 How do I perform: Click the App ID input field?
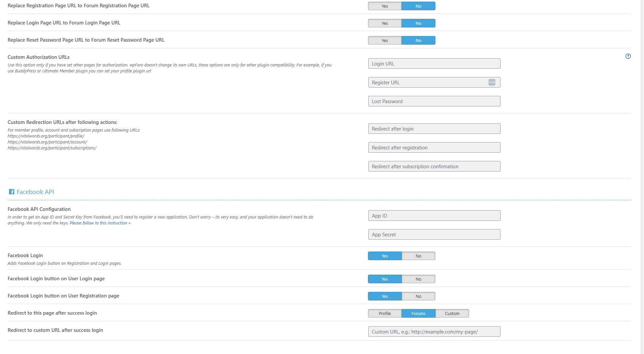[434, 216]
